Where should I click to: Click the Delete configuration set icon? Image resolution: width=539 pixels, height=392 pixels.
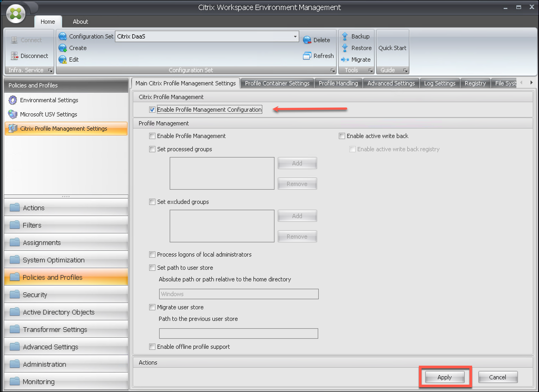coord(307,40)
